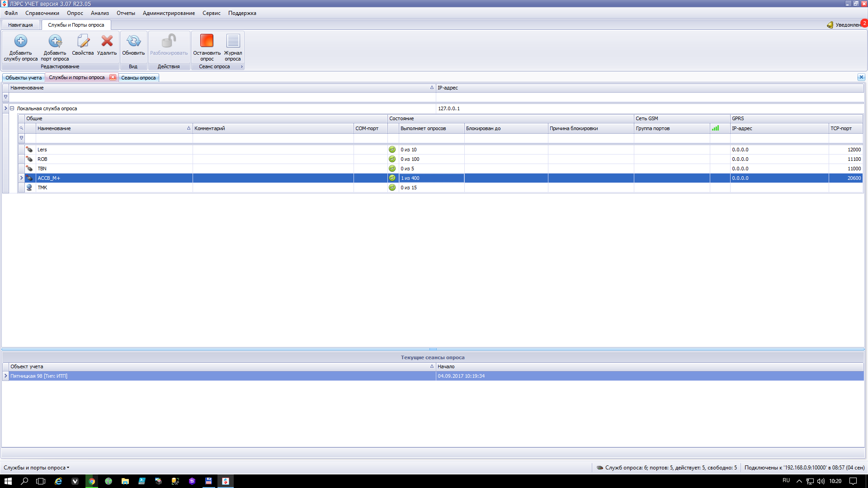This screenshot has height=488, width=868.
Task: Click Начало column header
Action: coord(650,366)
